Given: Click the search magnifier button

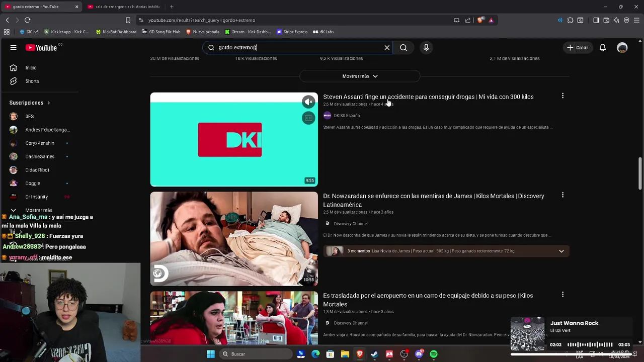Looking at the screenshot, I should click(404, 48).
